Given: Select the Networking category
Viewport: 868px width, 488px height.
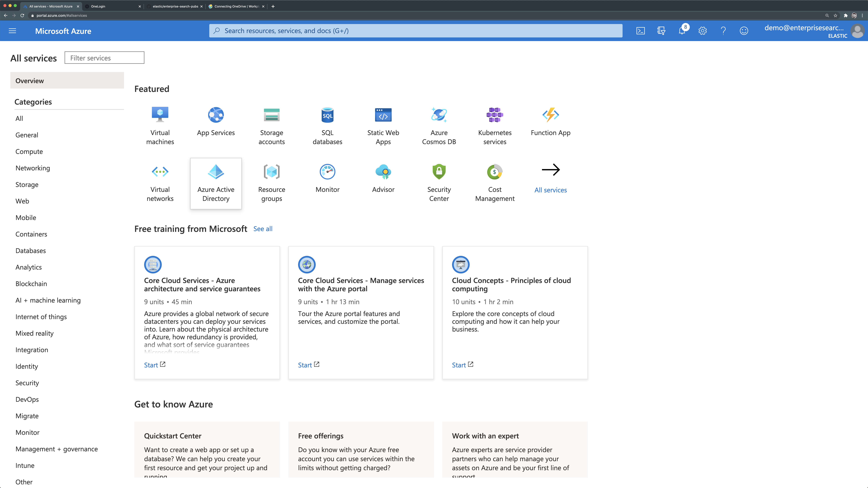Looking at the screenshot, I should click(x=33, y=168).
